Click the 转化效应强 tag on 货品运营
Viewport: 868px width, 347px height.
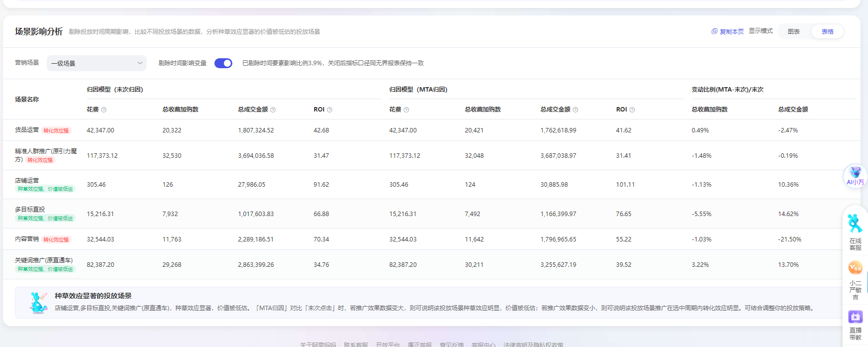(x=56, y=131)
